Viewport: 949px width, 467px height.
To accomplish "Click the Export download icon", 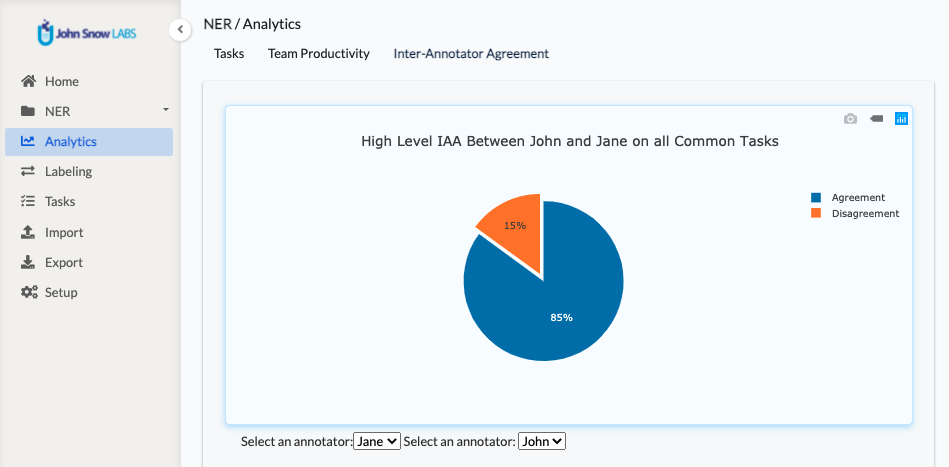I will click(28, 262).
